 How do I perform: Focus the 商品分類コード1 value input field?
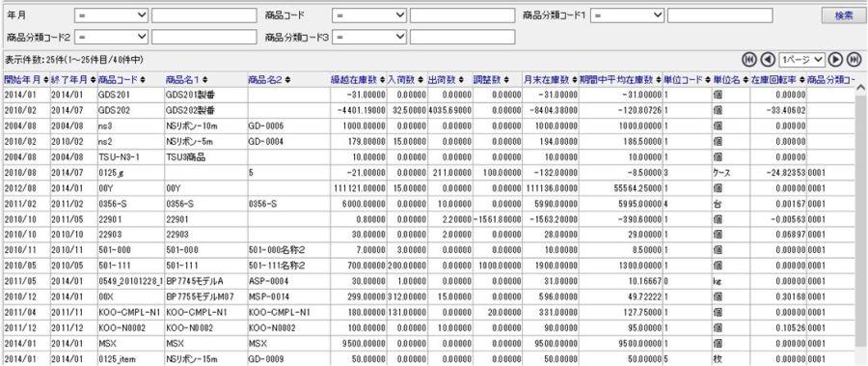[x=719, y=15]
